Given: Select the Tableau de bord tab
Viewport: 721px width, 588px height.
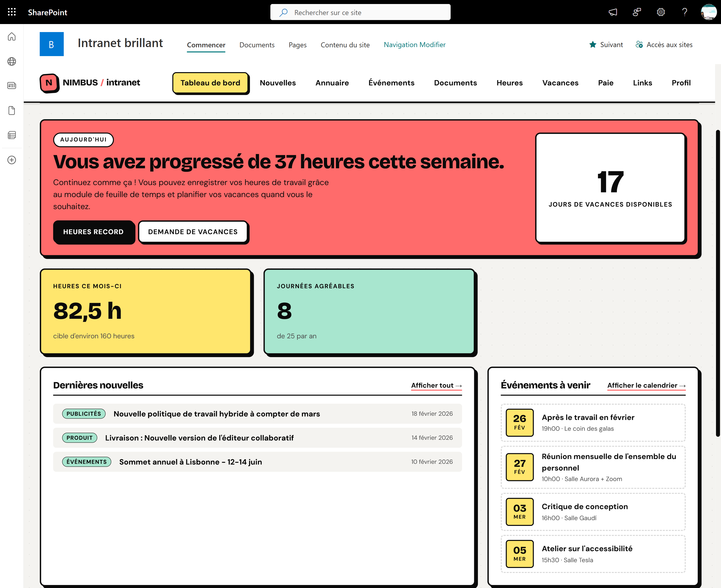Looking at the screenshot, I should point(210,83).
